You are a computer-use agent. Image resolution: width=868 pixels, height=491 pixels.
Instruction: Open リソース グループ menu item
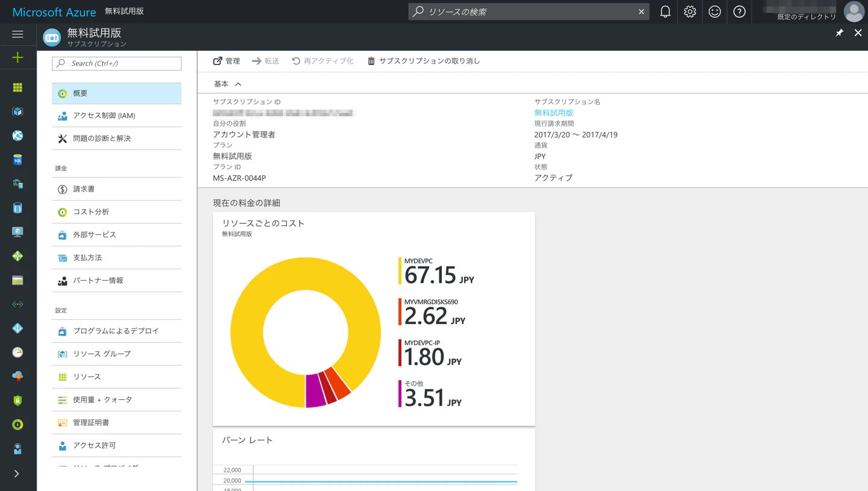pos(116,354)
